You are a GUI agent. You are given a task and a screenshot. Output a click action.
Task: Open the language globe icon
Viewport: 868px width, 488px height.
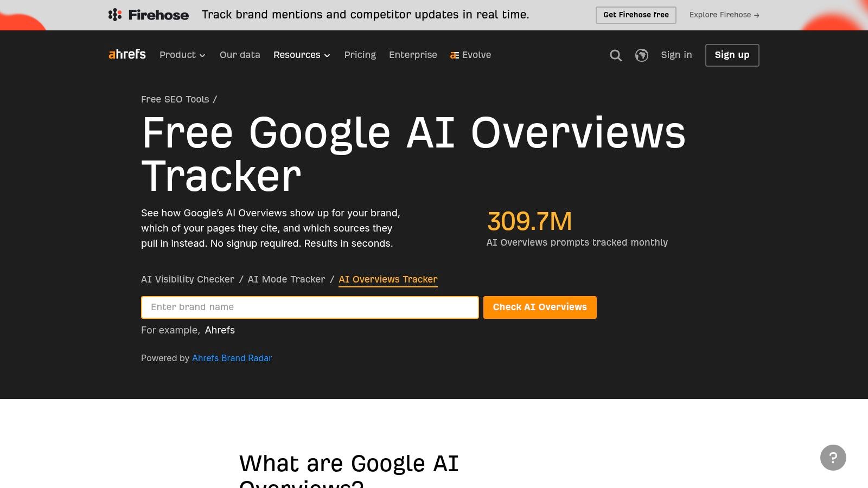click(x=642, y=55)
